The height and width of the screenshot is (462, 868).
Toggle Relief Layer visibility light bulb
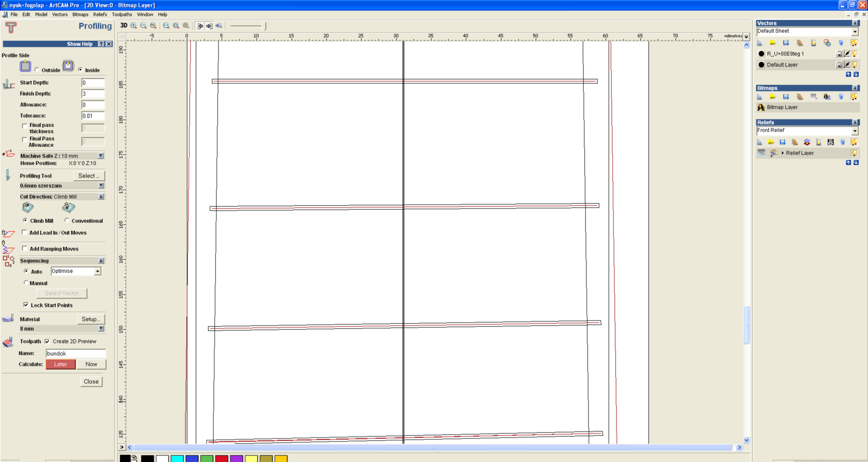(854, 153)
